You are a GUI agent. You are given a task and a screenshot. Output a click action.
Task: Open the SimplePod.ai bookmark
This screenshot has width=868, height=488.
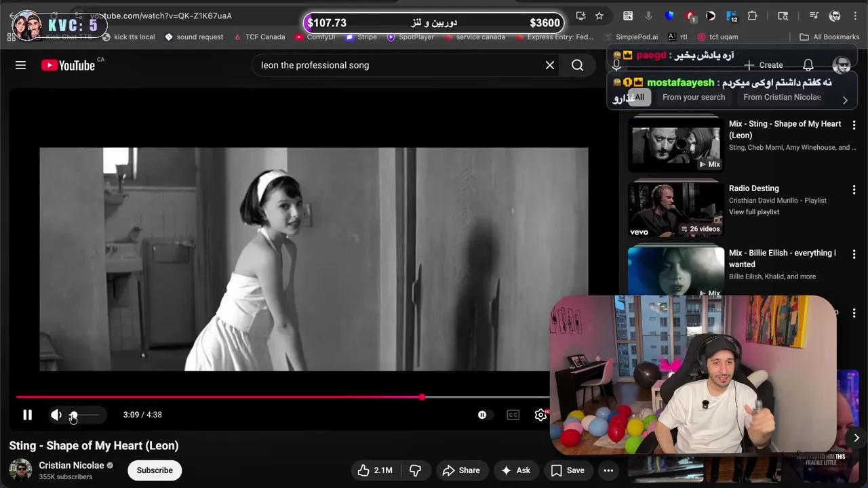(630, 37)
